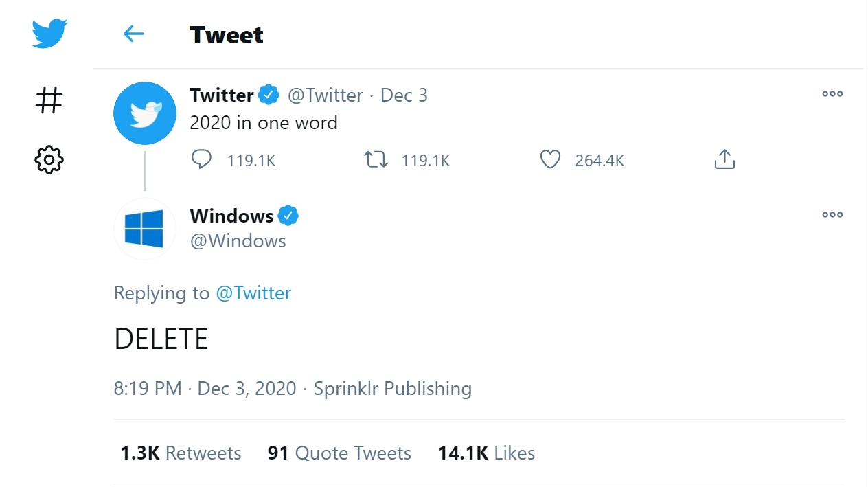The width and height of the screenshot is (868, 487).
Task: View the 91 Quote Tweets list
Action: (339, 453)
